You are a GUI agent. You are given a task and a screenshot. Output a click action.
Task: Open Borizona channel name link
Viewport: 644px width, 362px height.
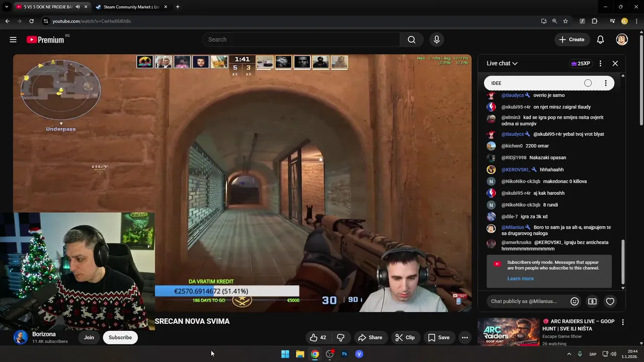click(44, 334)
